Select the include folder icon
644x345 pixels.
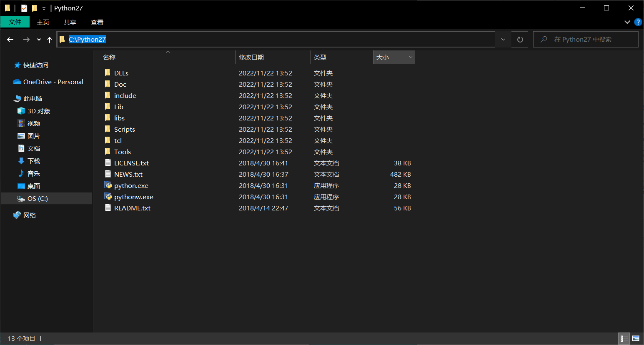[108, 95]
